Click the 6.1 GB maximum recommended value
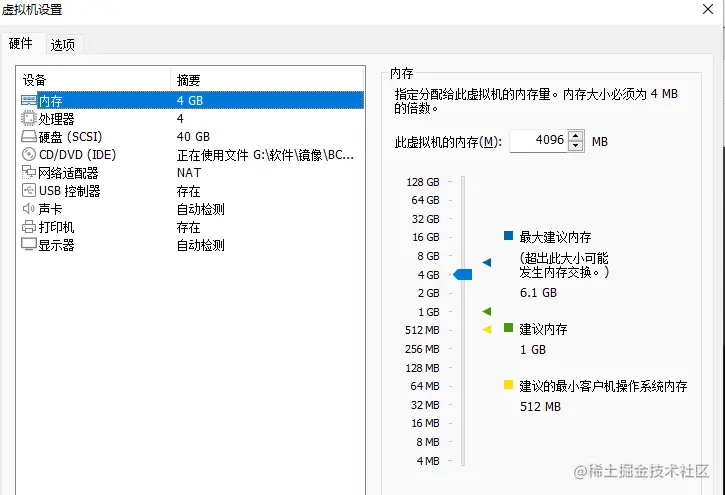 pos(538,293)
